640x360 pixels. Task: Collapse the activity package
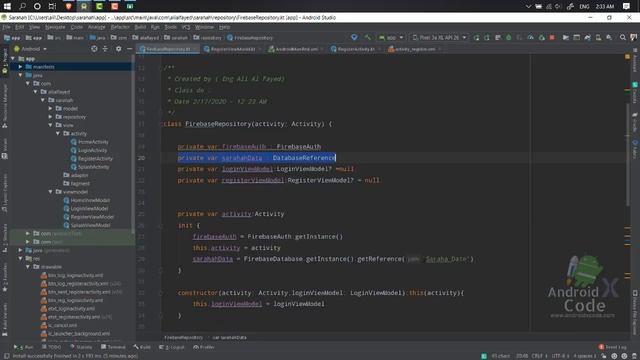(58, 133)
